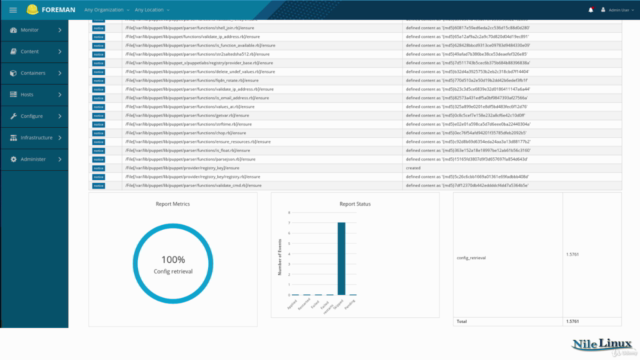
Task: Click notice badge on str2saltedsha512.rb row
Action: [98, 54]
